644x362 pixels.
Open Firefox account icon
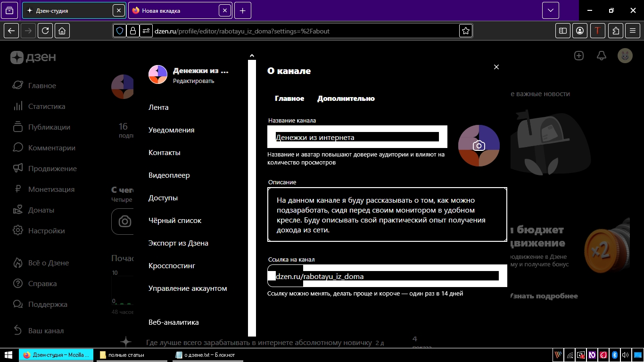[580, 31]
